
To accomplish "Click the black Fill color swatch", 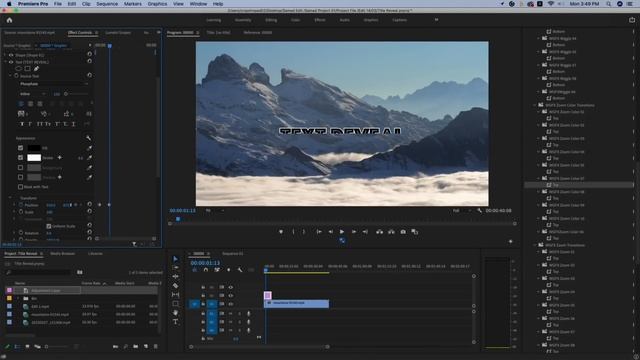I will pos(34,148).
